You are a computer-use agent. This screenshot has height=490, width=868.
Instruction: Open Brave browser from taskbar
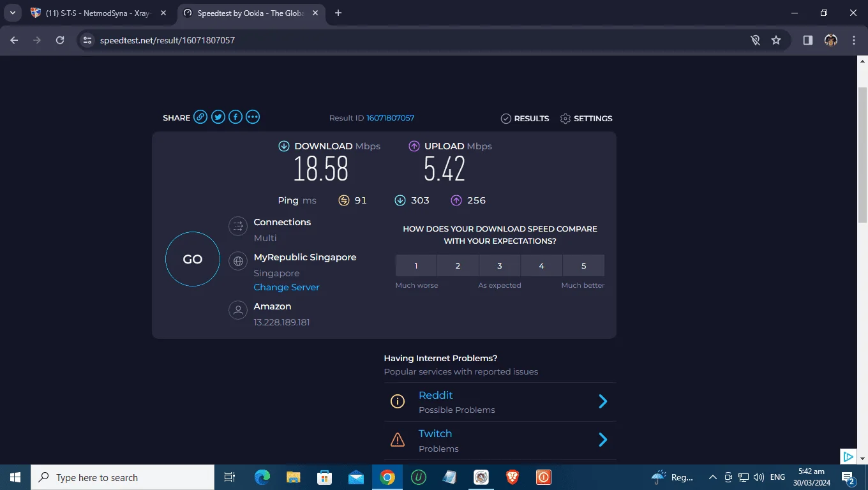click(x=512, y=477)
